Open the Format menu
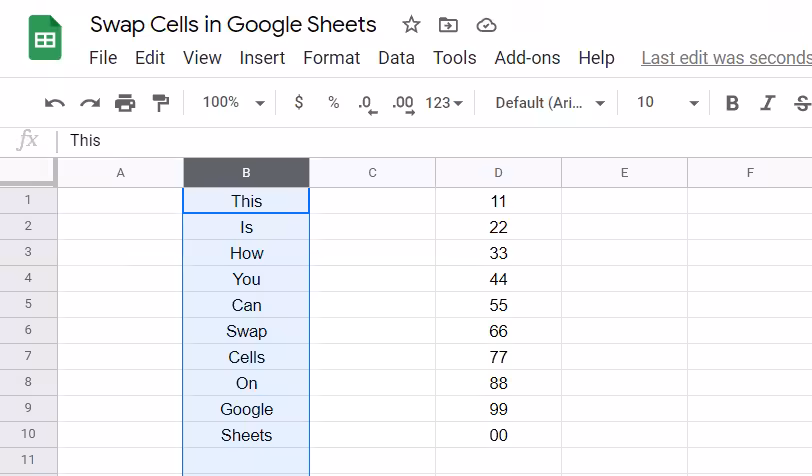The height and width of the screenshot is (476, 812). click(x=331, y=57)
